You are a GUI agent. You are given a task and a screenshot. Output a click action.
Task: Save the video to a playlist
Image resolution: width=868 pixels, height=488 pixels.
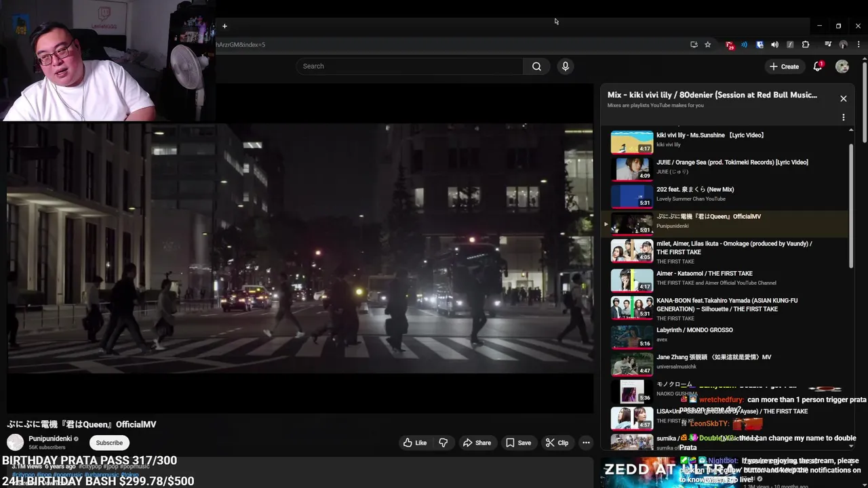(x=518, y=443)
